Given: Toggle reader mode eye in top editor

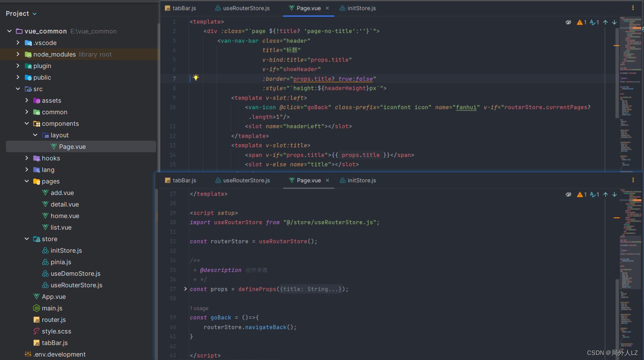Looking at the screenshot, I should (568, 22).
